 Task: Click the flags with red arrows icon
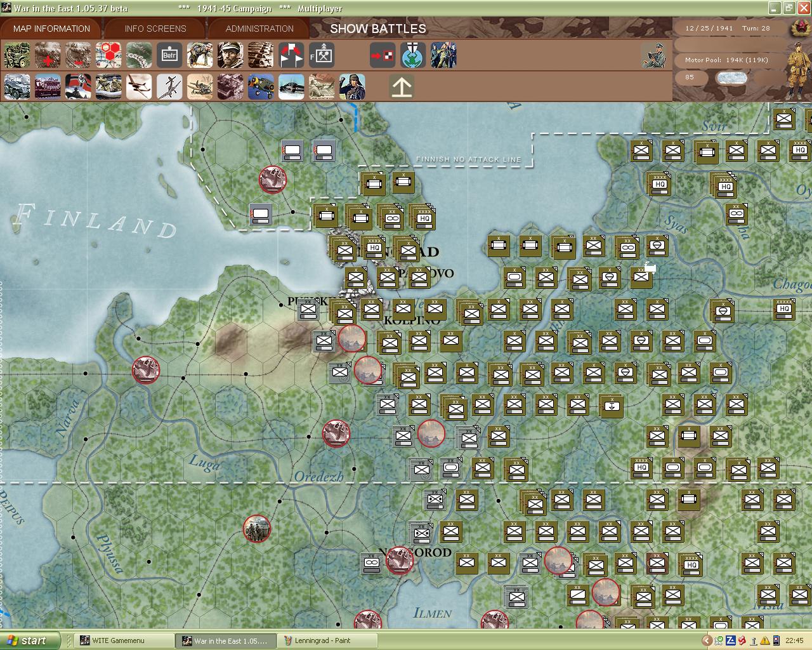coord(291,56)
